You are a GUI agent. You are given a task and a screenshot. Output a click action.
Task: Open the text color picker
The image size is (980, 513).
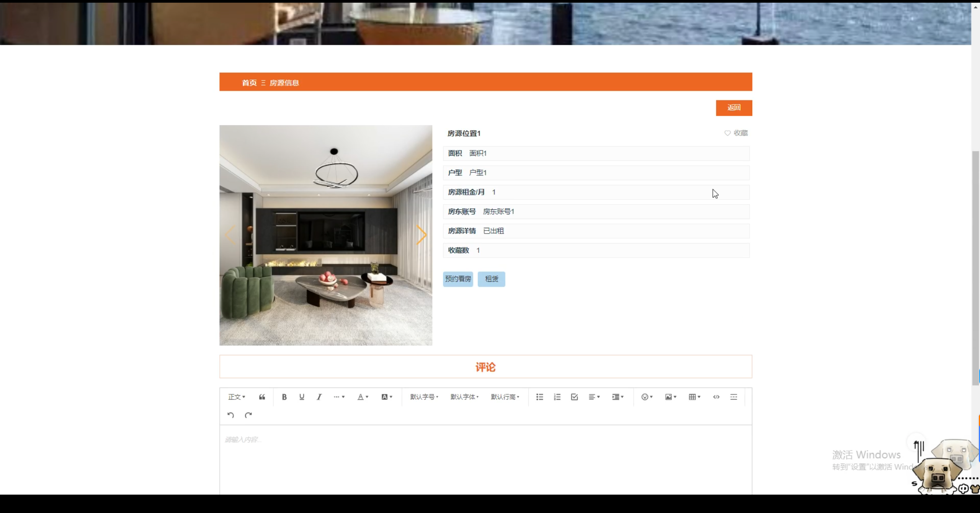tap(363, 397)
